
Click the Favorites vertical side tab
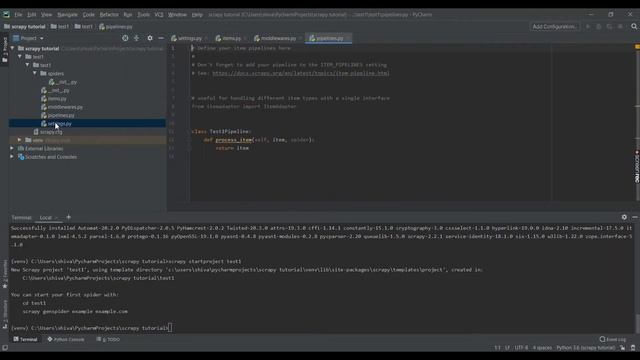(5, 273)
